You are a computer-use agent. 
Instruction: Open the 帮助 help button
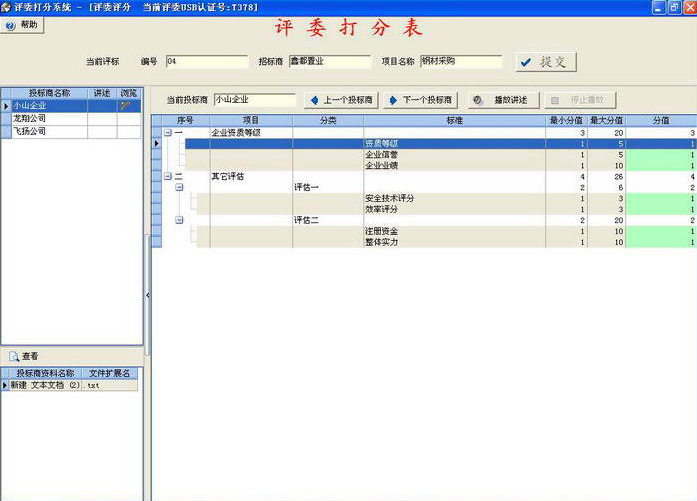coord(22,25)
